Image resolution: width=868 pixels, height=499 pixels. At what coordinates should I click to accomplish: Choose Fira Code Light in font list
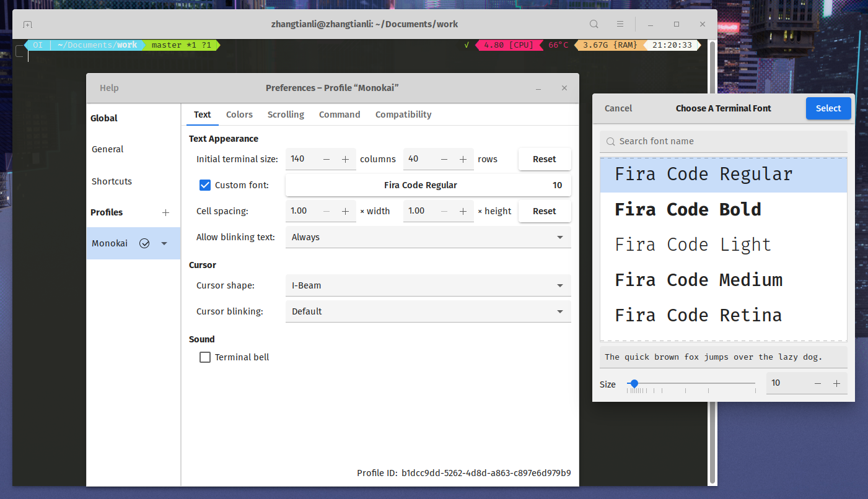click(x=723, y=245)
